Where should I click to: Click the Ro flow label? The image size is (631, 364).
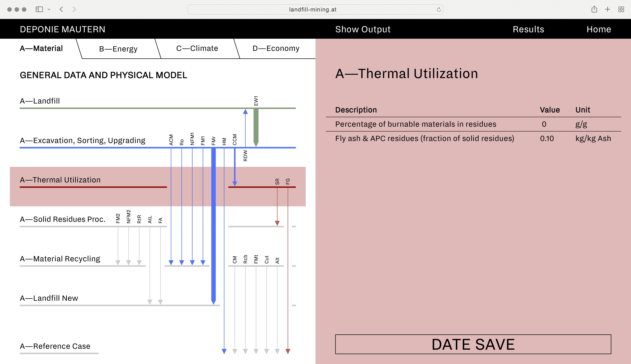point(182,142)
